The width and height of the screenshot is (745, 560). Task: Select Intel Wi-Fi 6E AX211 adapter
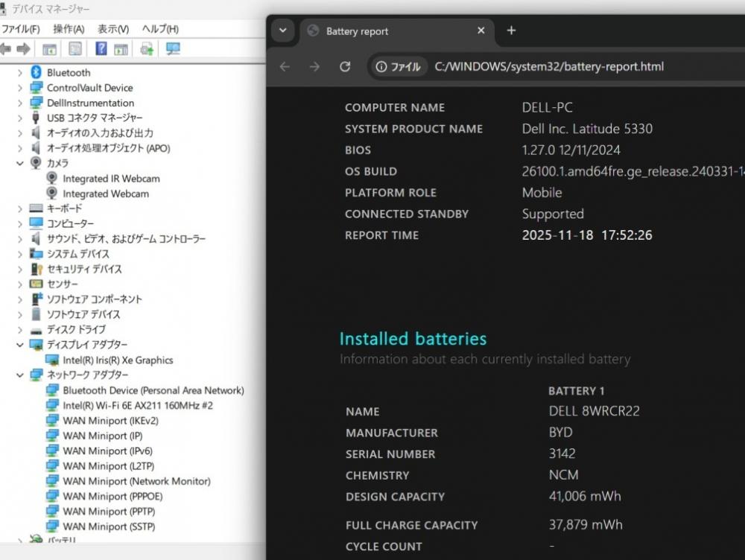138,406
